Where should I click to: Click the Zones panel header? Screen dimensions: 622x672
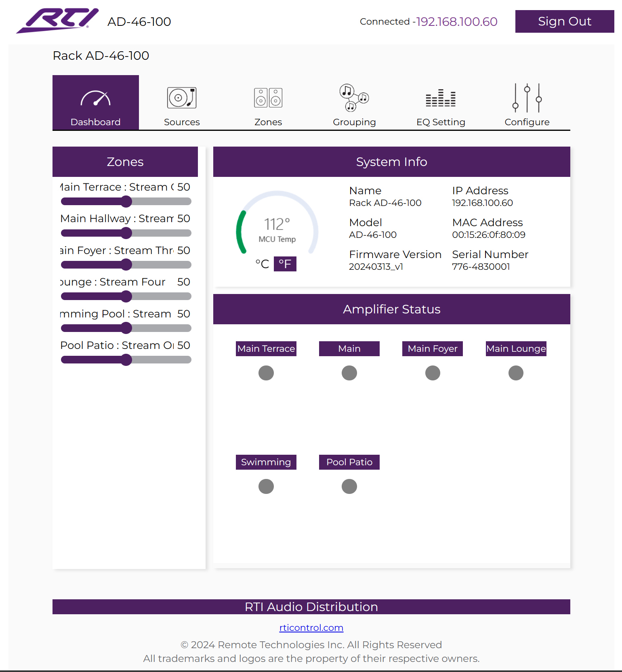click(x=125, y=162)
